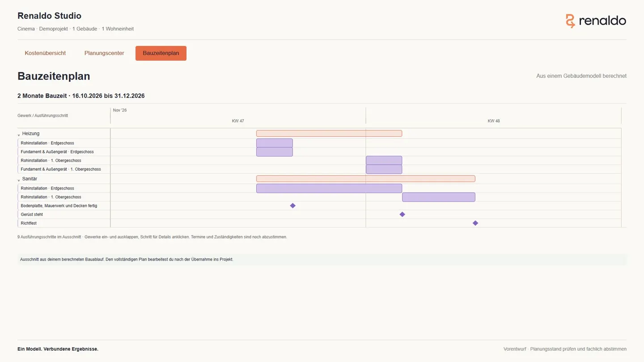Screen dimensions: 644x362
Task: Click the 'Richtfest' row label
Action: coord(29,223)
